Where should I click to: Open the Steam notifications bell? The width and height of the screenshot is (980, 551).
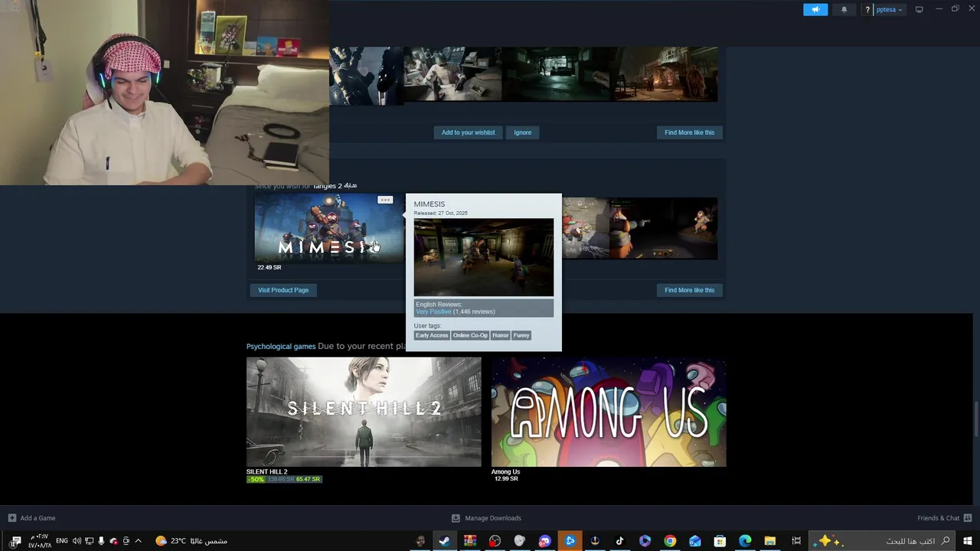844,9
